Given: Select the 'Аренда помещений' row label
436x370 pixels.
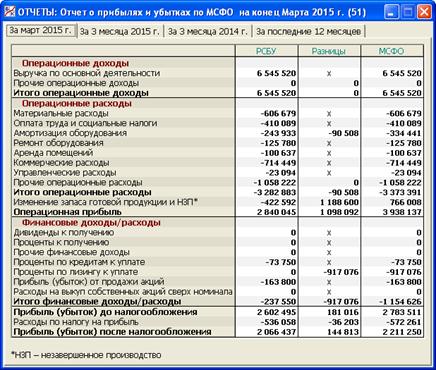Looking at the screenshot, I should click(53, 153).
